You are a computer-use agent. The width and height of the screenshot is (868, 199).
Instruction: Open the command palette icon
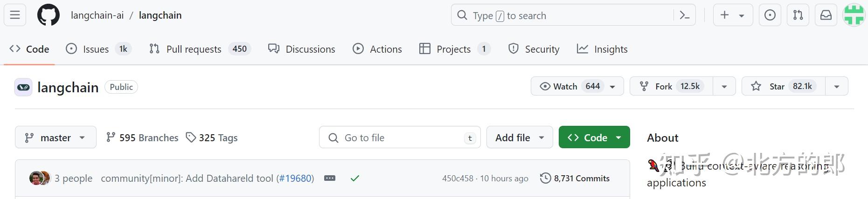point(684,15)
